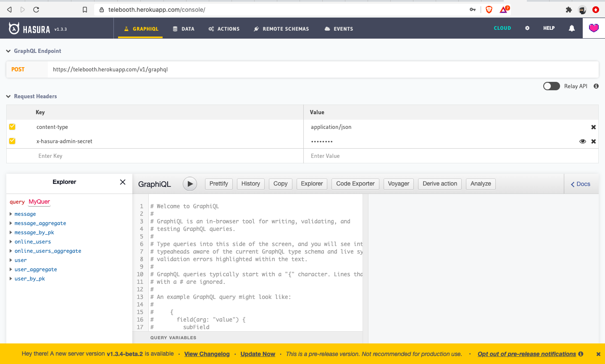Open query History

(x=251, y=184)
